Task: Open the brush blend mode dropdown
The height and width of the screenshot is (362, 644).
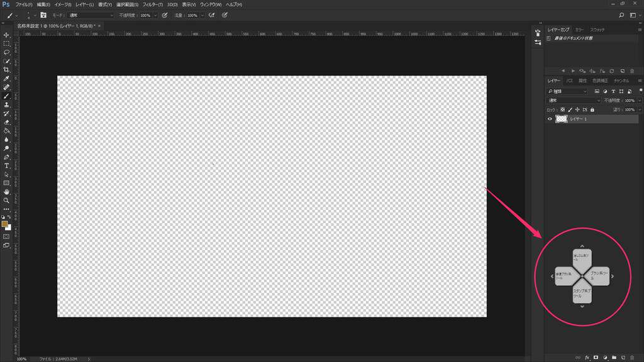Action: 91,14
